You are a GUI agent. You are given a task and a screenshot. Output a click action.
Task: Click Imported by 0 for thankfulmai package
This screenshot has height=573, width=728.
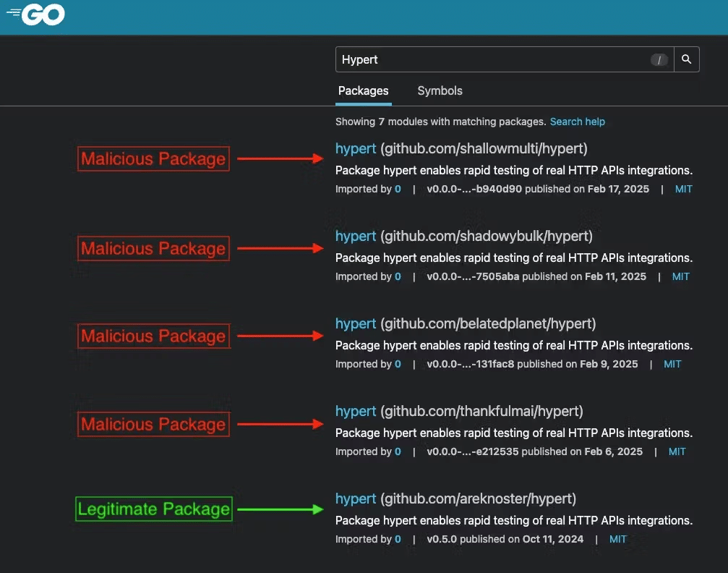(x=368, y=451)
